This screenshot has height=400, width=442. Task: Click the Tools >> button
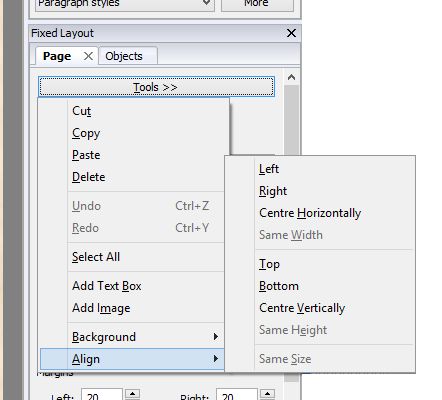(x=156, y=87)
